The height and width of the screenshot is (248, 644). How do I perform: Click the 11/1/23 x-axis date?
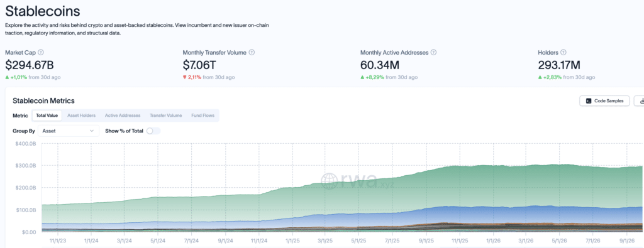[58, 241]
